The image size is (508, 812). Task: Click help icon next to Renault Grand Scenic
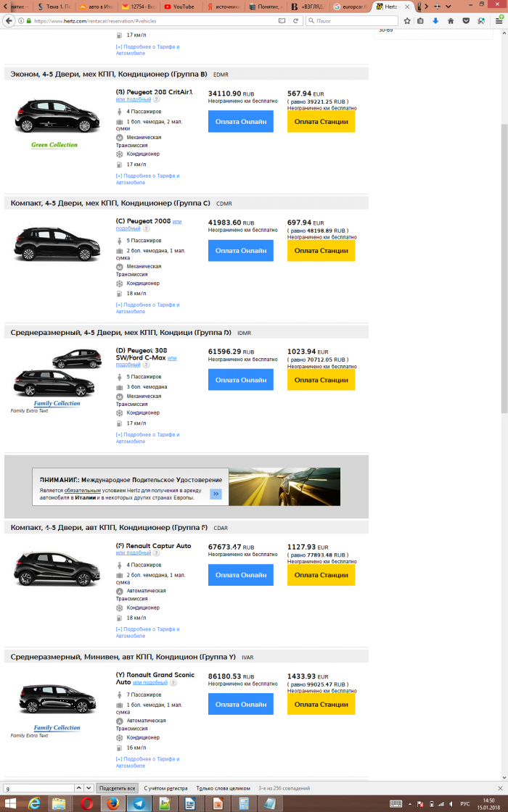pos(173,682)
